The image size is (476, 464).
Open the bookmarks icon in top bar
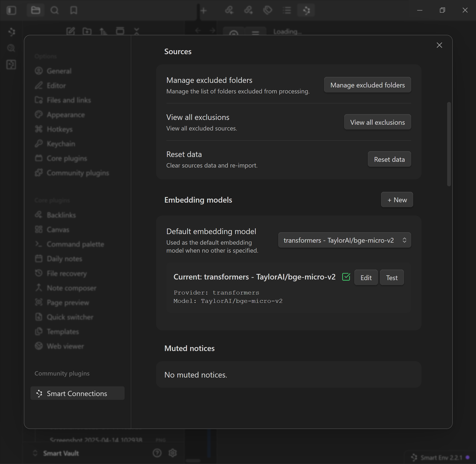(x=73, y=10)
